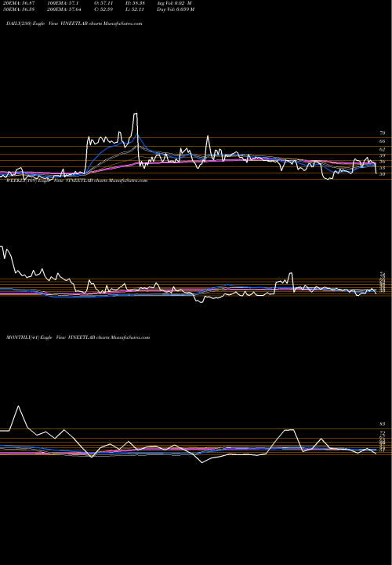
Task: Click the highest spike on daily chart
Action: click(x=136, y=114)
